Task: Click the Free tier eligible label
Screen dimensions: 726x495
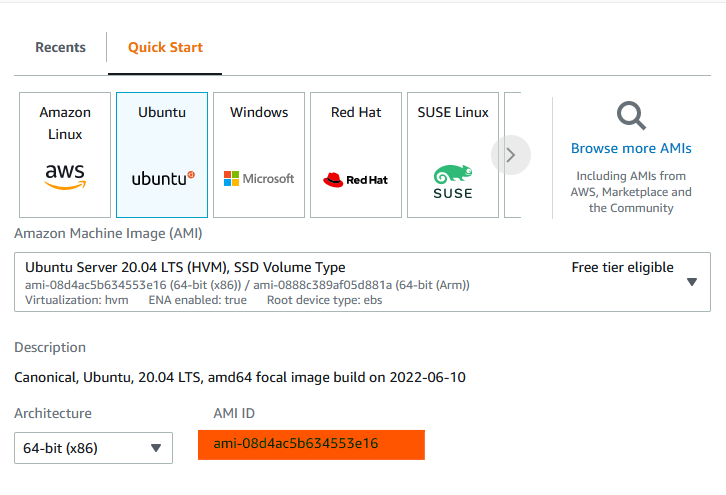Action: pyautogui.click(x=622, y=267)
